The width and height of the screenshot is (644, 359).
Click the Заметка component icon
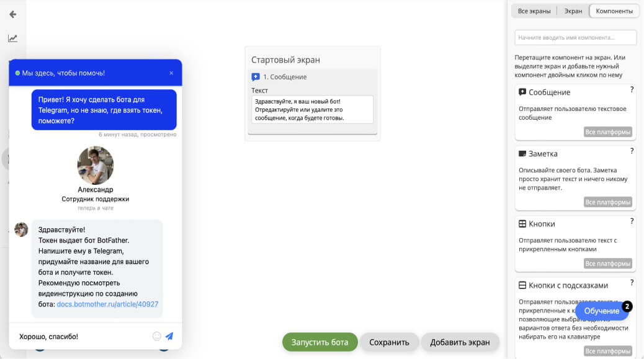tap(522, 153)
